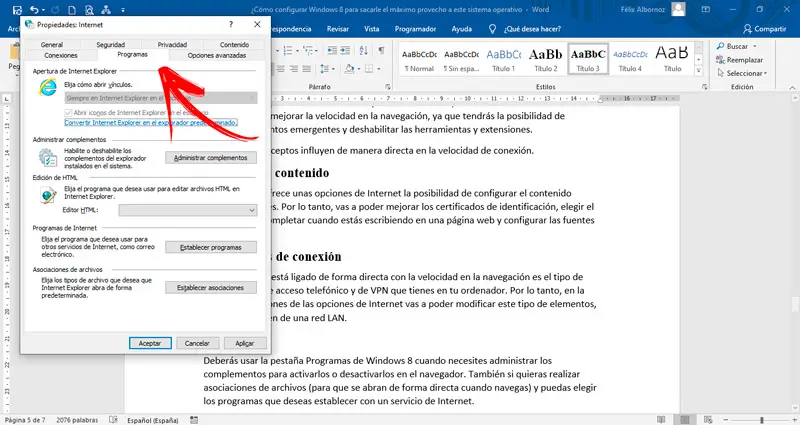This screenshot has width=800, height=425.
Task: Click the Save icon in Word's quick access toolbar
Action: 17,10
